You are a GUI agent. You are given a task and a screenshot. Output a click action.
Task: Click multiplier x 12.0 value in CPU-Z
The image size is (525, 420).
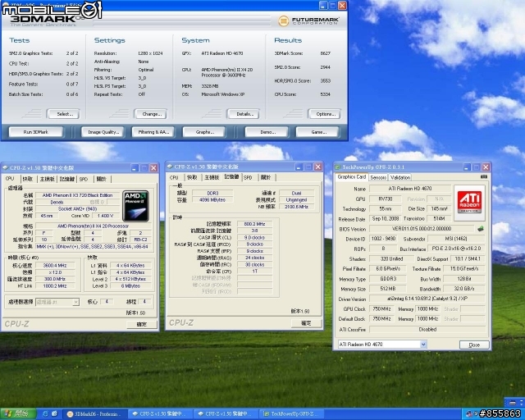55,272
